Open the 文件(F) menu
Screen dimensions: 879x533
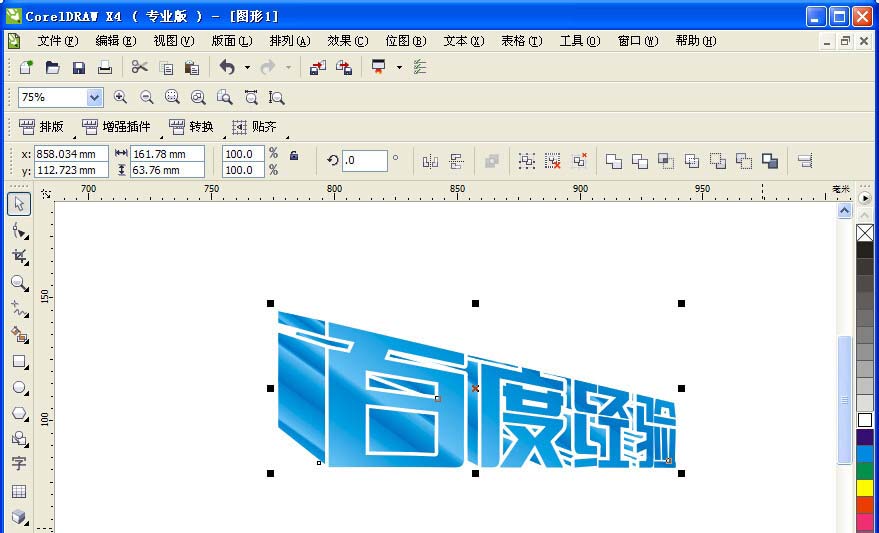(58, 41)
